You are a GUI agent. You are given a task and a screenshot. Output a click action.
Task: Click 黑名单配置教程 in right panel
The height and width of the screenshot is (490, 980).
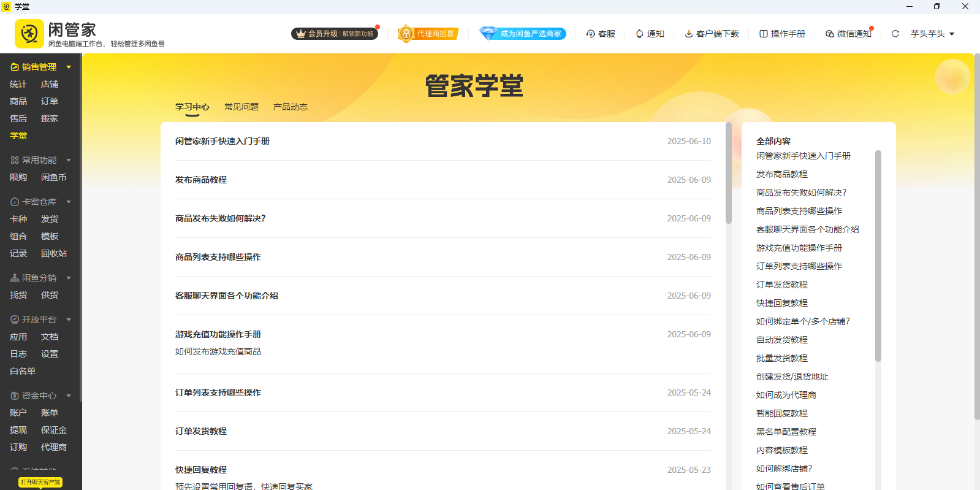786,432
